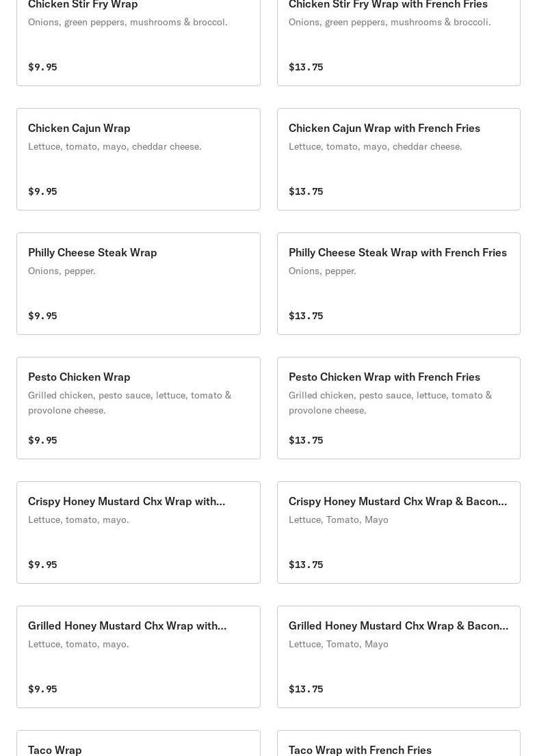Select the Pesto Chicken Wrap card

138,407
